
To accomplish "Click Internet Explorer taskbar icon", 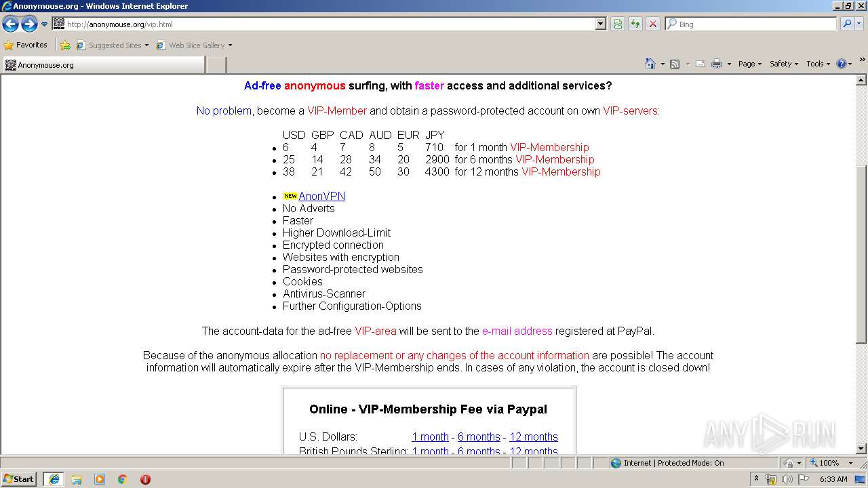I will coord(54,479).
